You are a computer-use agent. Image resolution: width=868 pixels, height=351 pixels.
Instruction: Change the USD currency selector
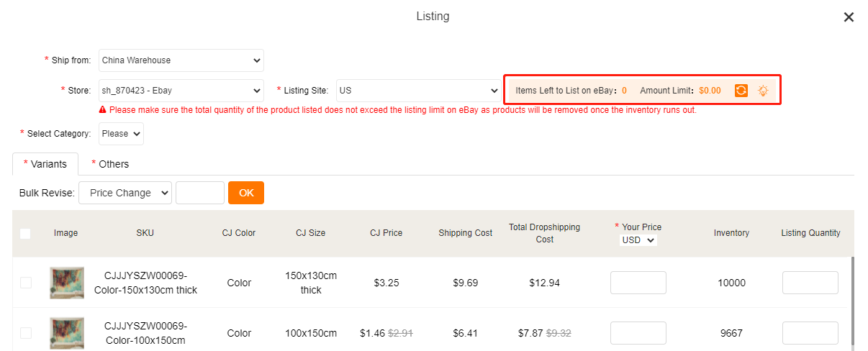[x=638, y=240]
